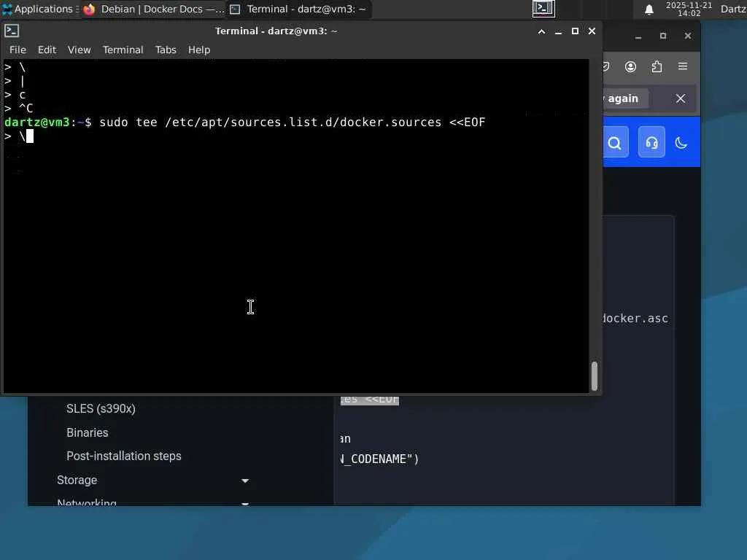Maximize the Firefox window

pyautogui.click(x=662, y=36)
